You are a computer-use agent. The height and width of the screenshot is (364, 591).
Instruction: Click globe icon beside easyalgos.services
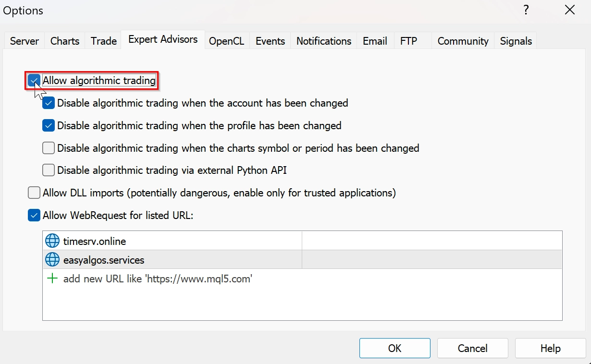click(52, 260)
